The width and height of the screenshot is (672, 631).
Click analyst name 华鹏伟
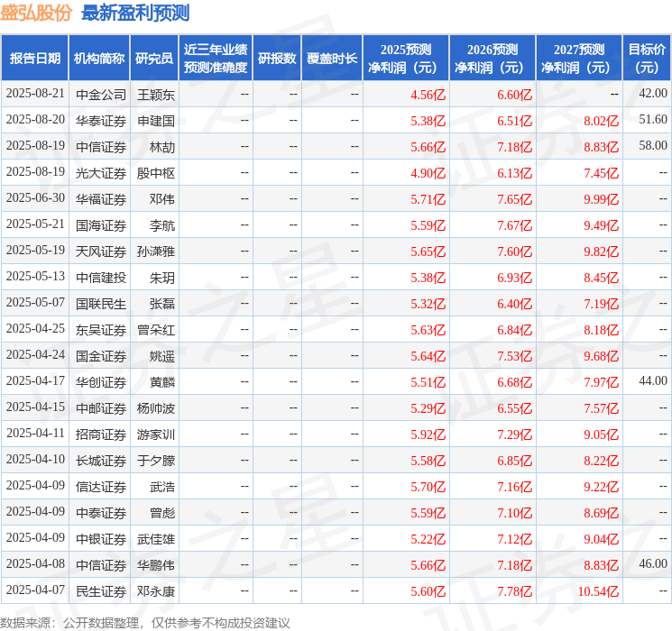pos(156,565)
